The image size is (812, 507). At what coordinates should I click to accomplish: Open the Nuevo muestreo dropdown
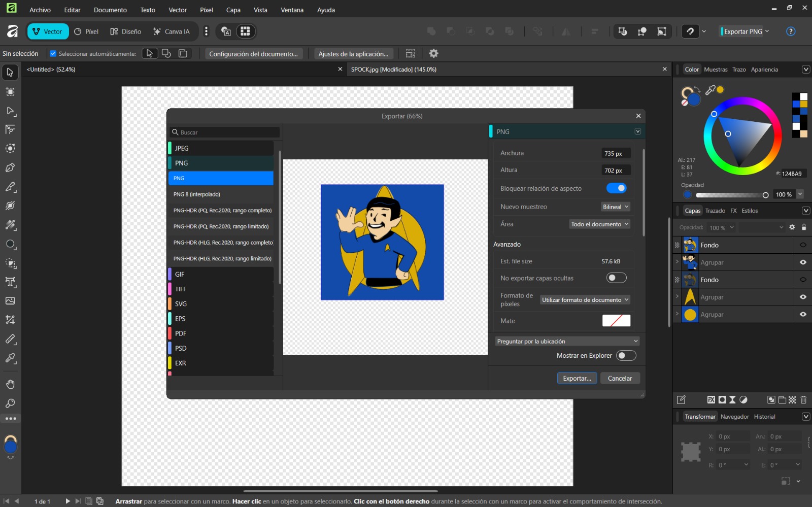coord(615,207)
